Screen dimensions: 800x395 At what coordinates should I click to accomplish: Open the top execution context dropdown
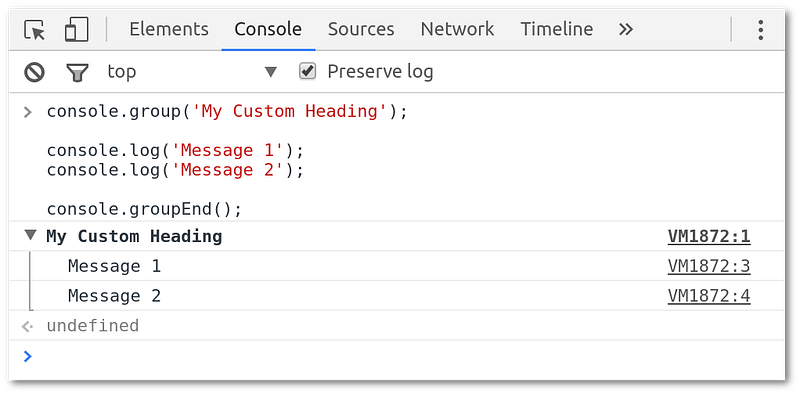point(191,72)
